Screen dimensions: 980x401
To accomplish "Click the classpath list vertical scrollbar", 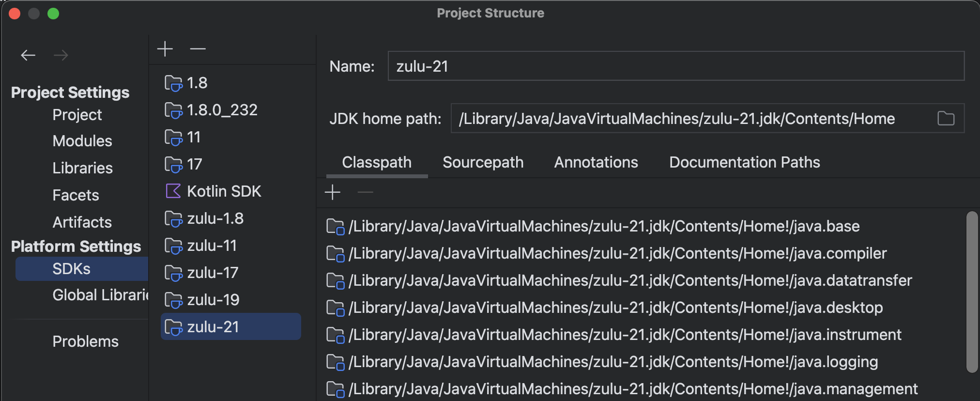I will 972,292.
